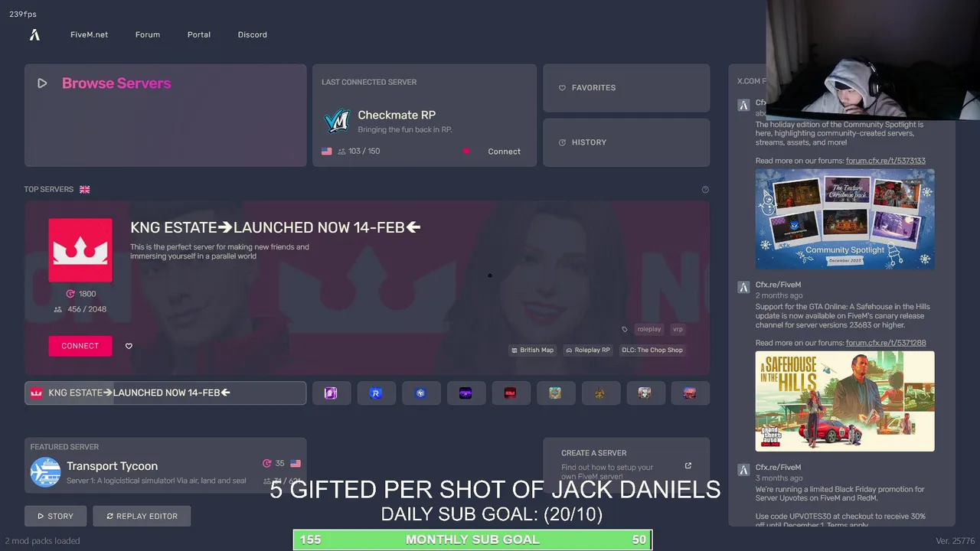Select the purple neon server icon
The image size is (980, 551).
pos(465,393)
